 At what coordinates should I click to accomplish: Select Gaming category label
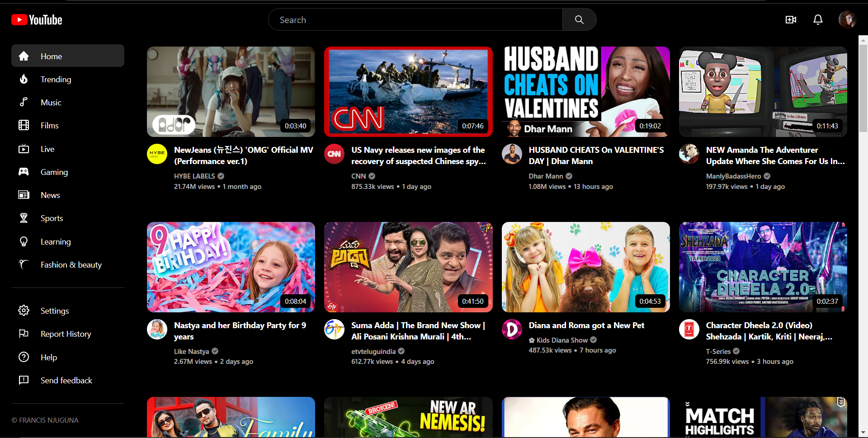pyautogui.click(x=54, y=172)
